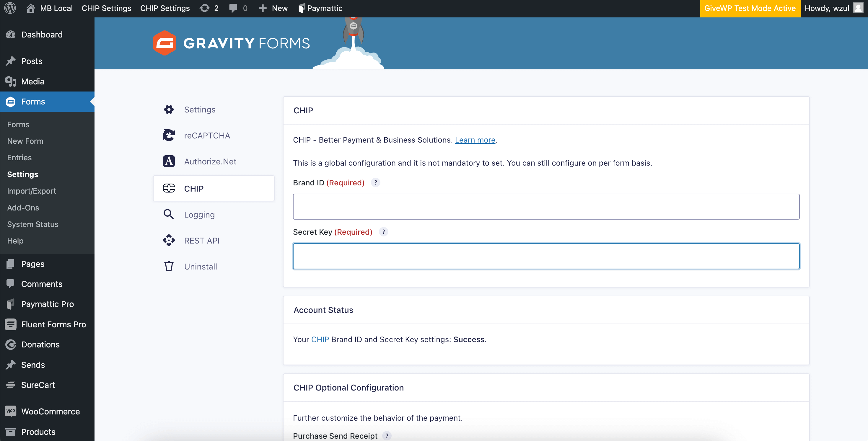Open System Status in Forms submenu
This screenshot has height=441, width=868.
coord(33,224)
